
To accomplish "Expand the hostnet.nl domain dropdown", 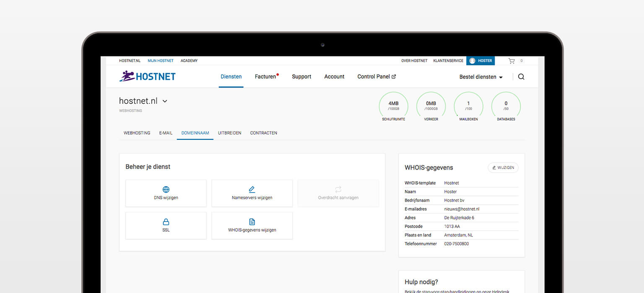I will click(x=165, y=101).
